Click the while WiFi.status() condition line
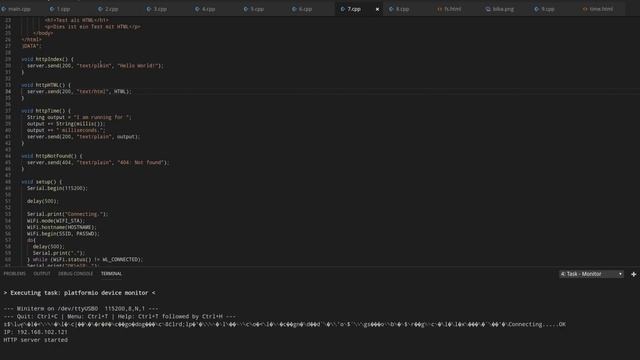Image resolution: width=640 pixels, height=360 pixels. [x=85, y=260]
